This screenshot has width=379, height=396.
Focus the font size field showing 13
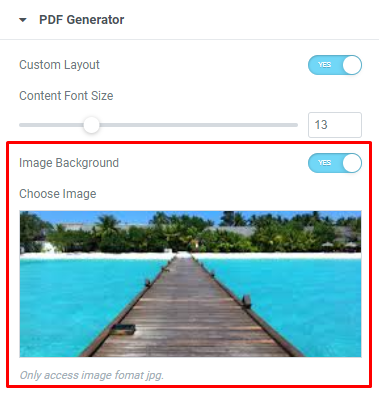335,125
